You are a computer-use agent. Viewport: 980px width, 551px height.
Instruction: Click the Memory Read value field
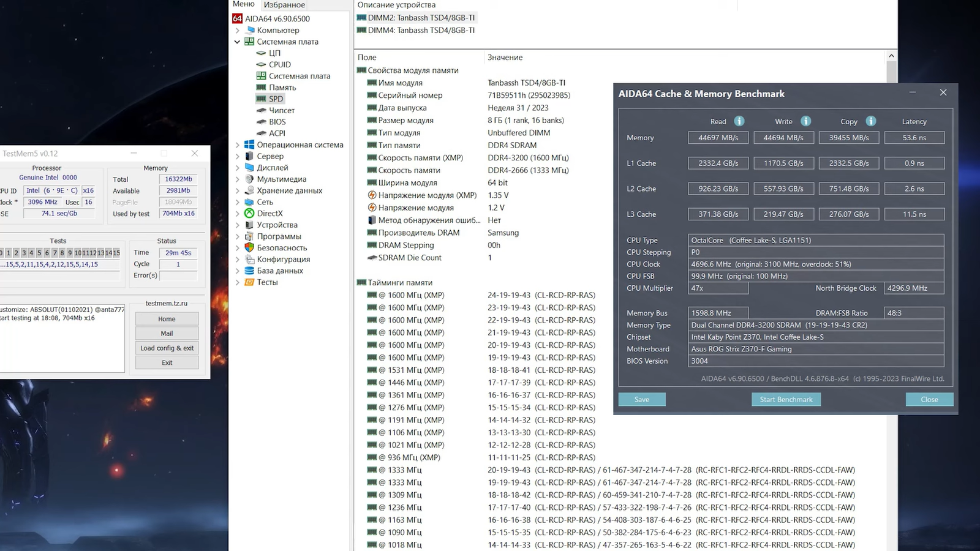point(718,138)
